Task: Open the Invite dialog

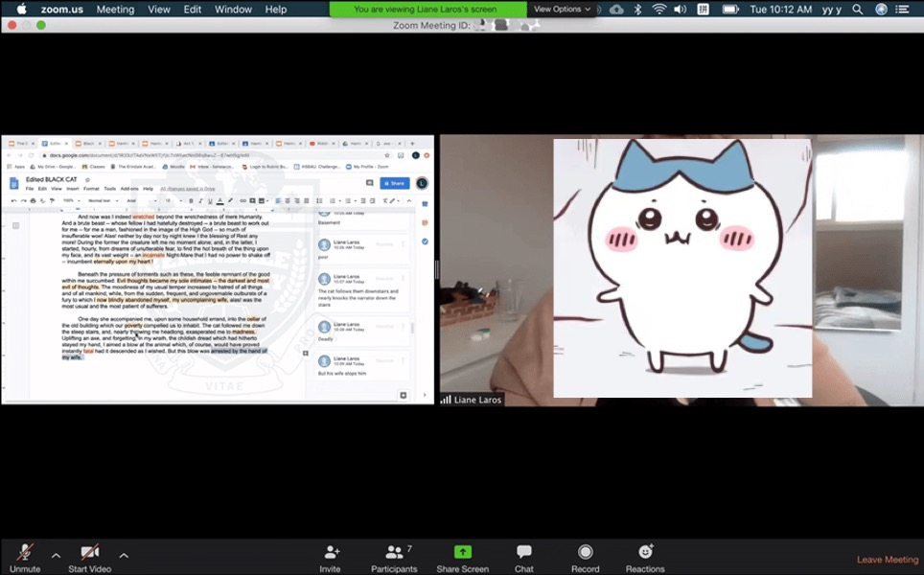Action: point(330,558)
